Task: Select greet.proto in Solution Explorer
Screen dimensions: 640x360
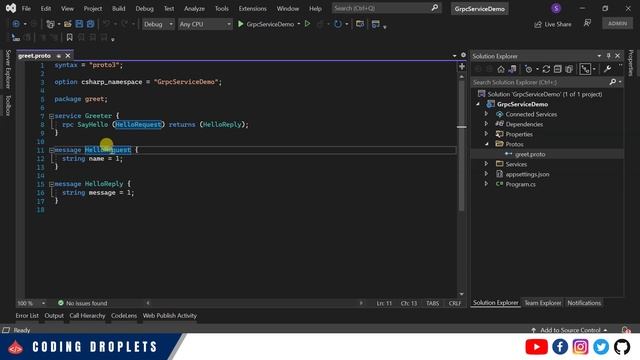Action: (530, 154)
